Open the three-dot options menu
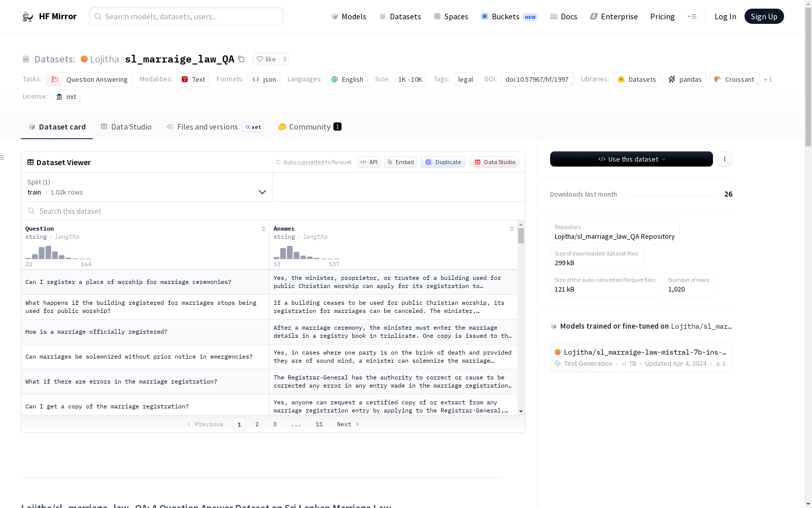This screenshot has height=508, width=812. pos(725,159)
